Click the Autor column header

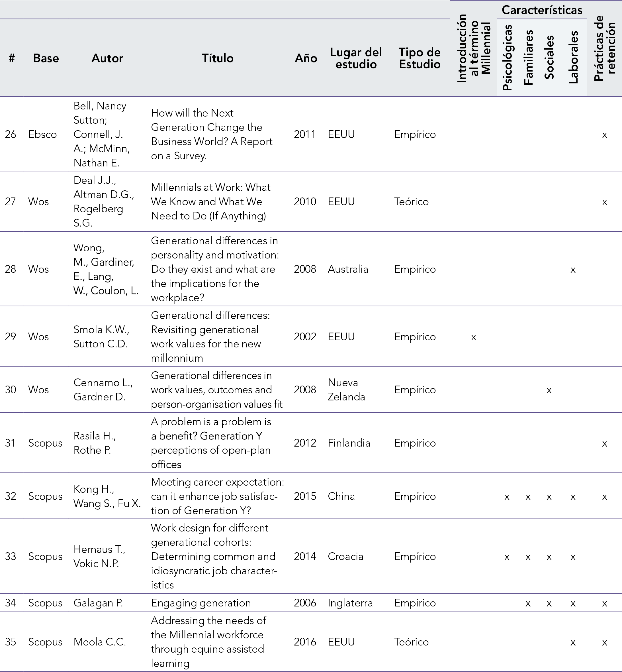coord(107,58)
